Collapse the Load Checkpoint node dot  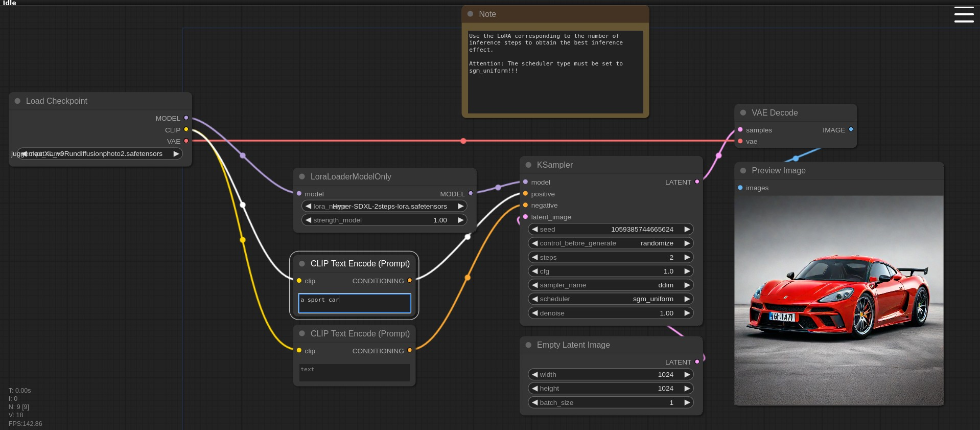click(17, 101)
